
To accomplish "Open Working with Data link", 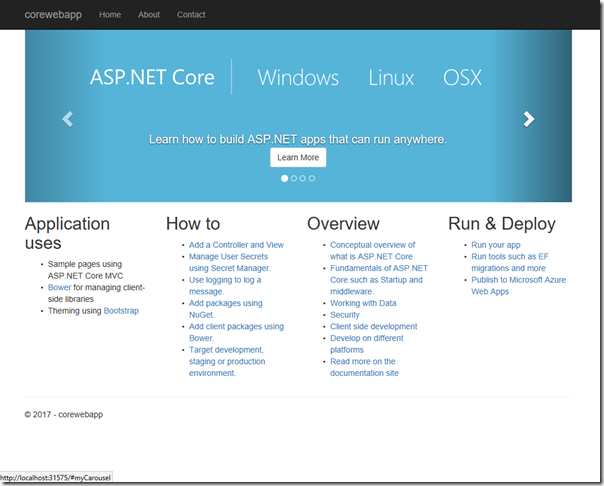I will click(363, 303).
